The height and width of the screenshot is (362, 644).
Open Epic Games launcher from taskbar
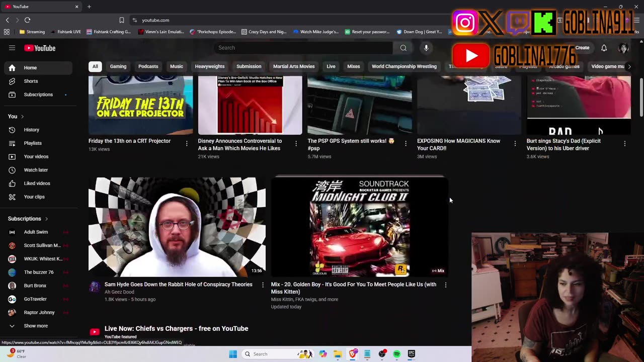pyautogui.click(x=411, y=354)
